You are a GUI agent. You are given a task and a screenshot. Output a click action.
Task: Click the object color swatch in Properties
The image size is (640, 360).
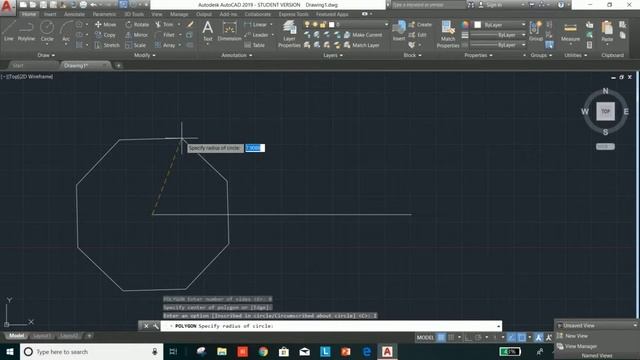point(477,25)
